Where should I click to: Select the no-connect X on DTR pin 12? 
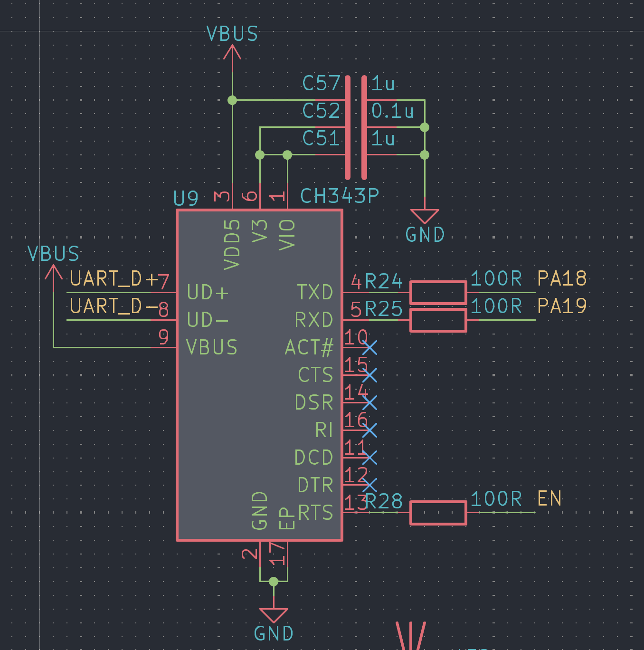point(369,485)
